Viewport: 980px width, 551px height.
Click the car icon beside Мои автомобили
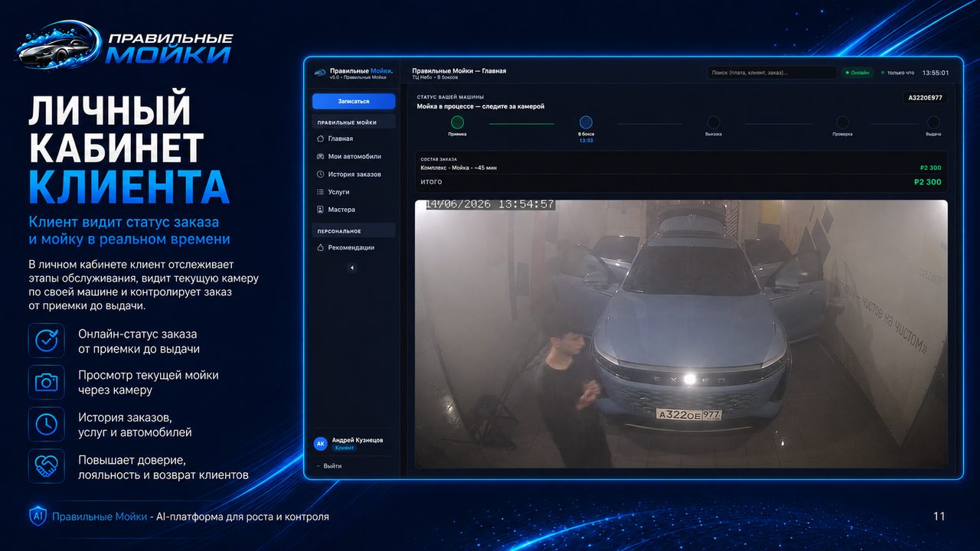321,156
